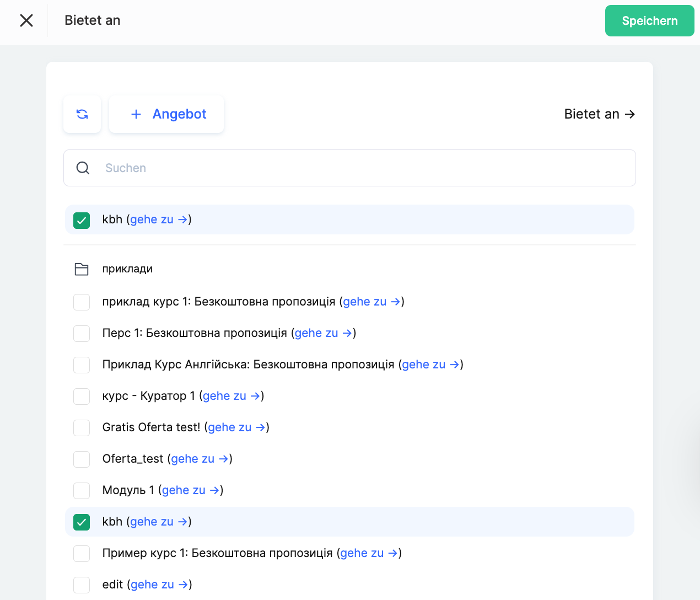Screen dimensions: 700x600
Task: Open gehe zu for Пример курс 1
Action: tap(369, 553)
